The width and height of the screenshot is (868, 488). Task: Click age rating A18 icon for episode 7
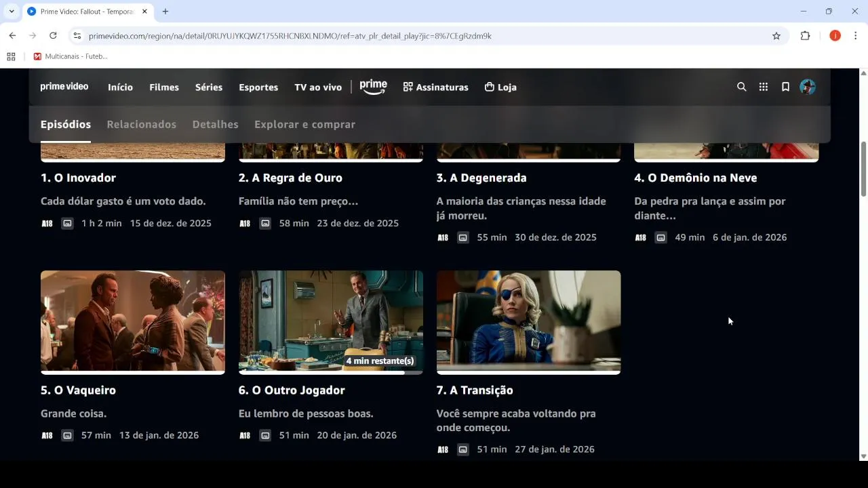click(x=443, y=449)
